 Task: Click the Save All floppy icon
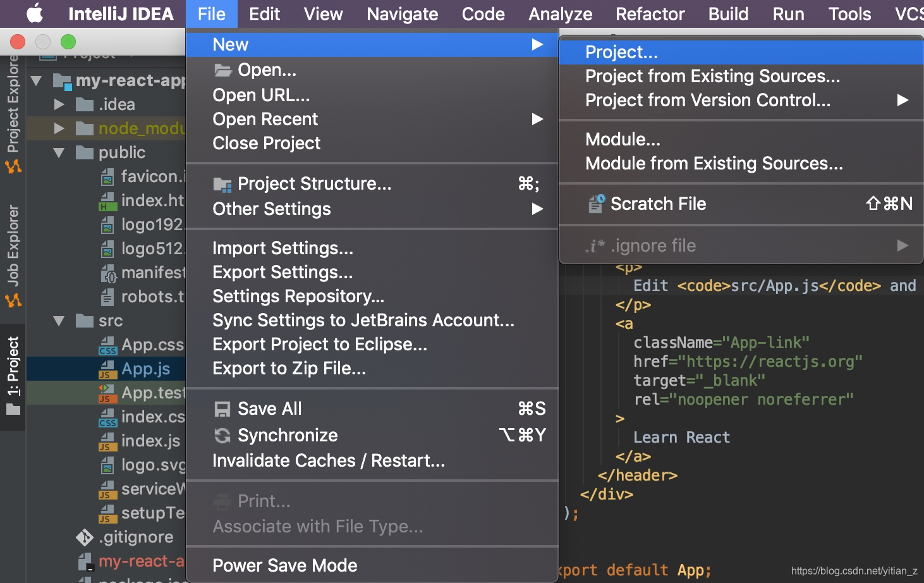[222, 409]
